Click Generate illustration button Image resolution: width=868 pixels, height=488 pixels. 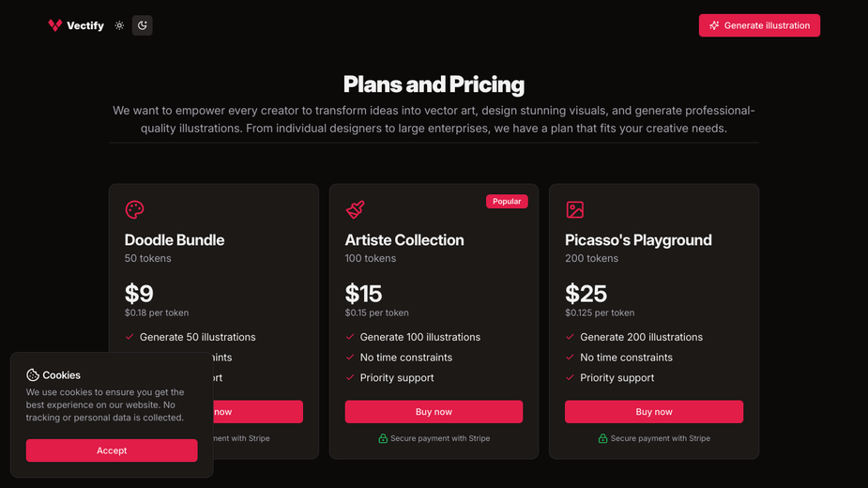click(x=759, y=25)
